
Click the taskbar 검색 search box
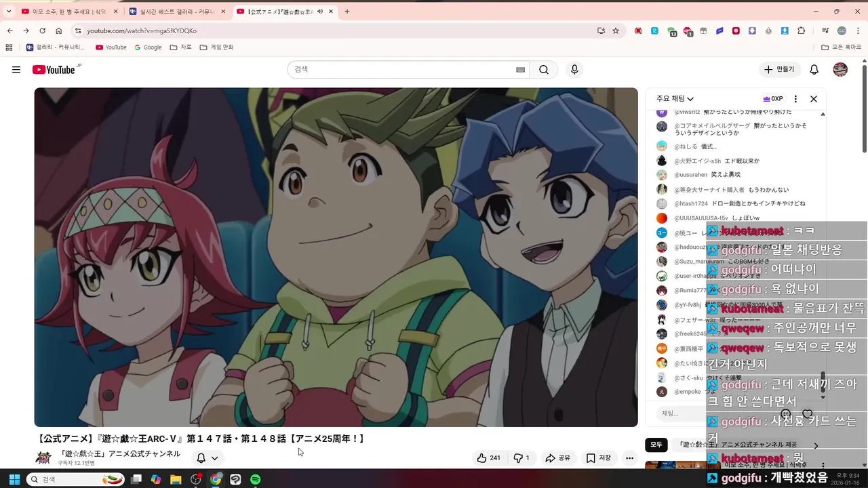pyautogui.click(x=76, y=479)
